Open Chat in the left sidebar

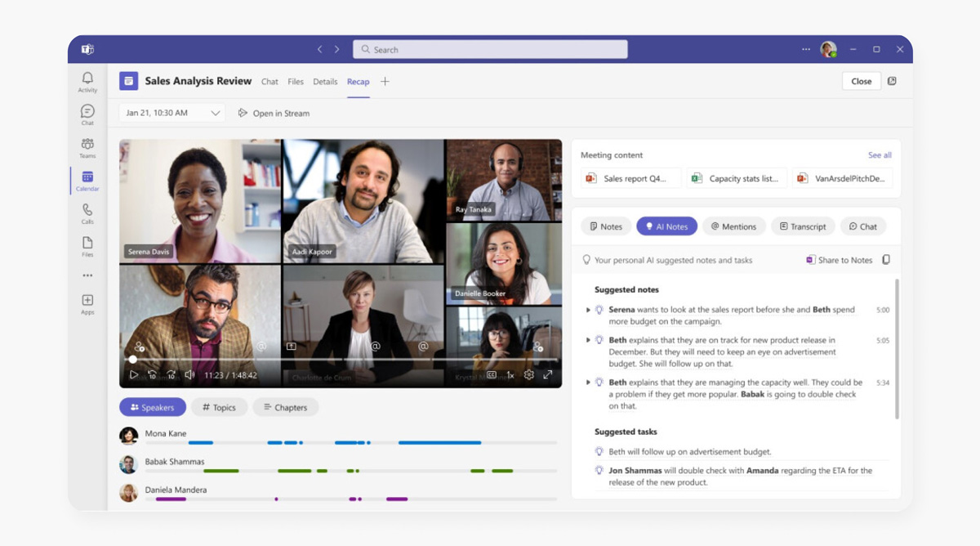point(87,114)
